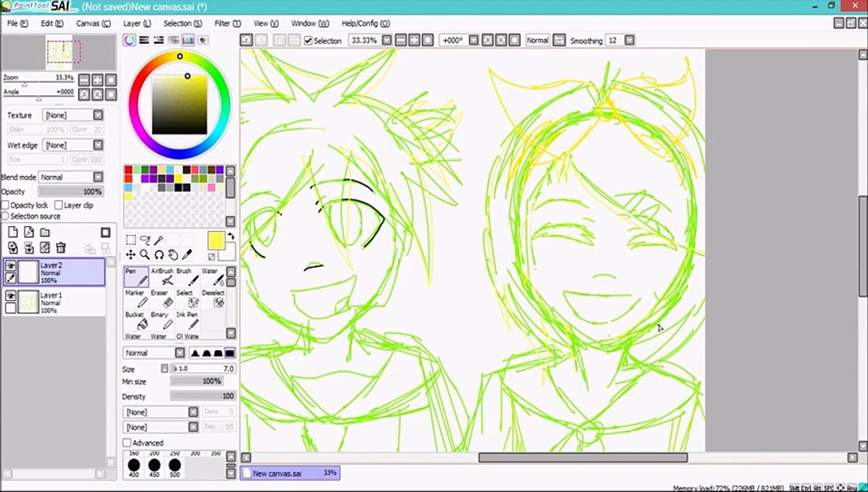Activate the zoom magnifier tool
The width and height of the screenshot is (868, 492).
pos(145,255)
